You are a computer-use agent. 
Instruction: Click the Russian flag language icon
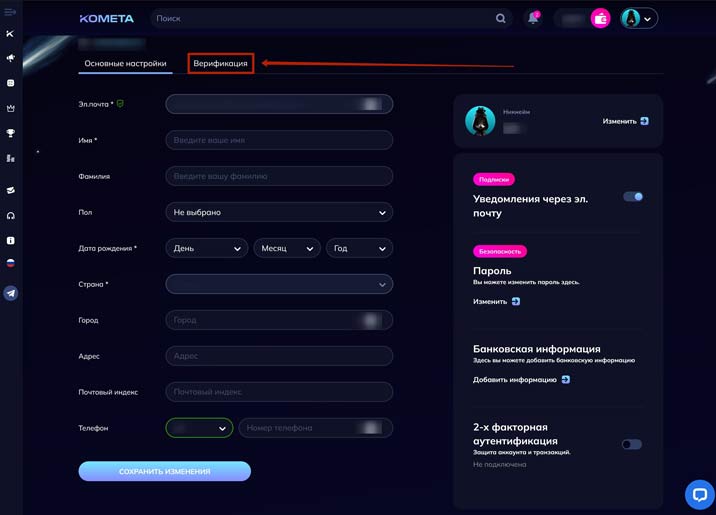click(x=11, y=263)
